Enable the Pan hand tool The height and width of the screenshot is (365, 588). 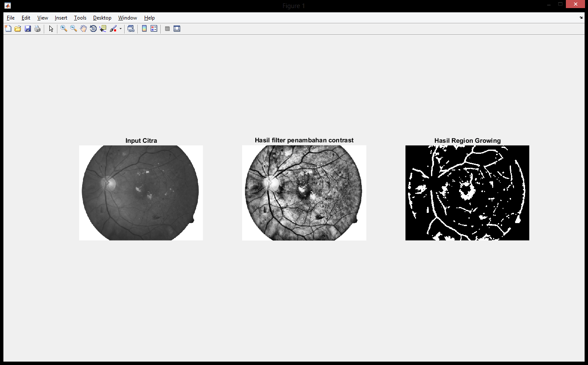pyautogui.click(x=83, y=29)
